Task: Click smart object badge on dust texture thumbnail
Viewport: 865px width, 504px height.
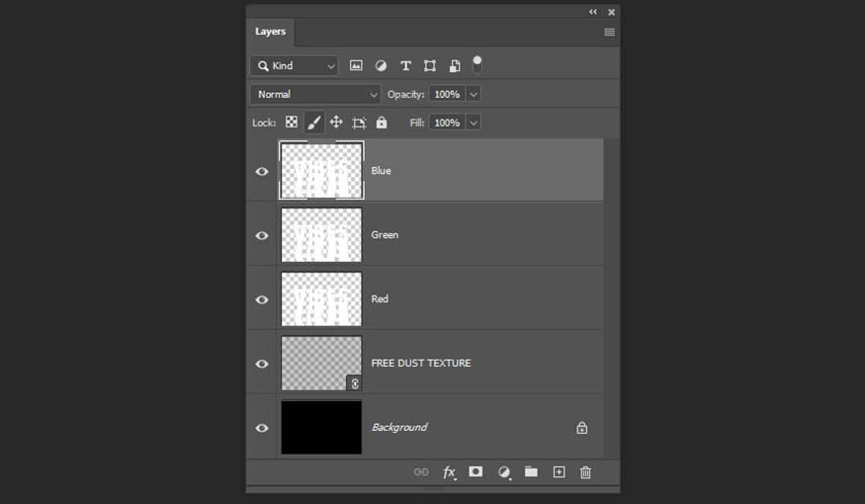Action: [x=355, y=383]
